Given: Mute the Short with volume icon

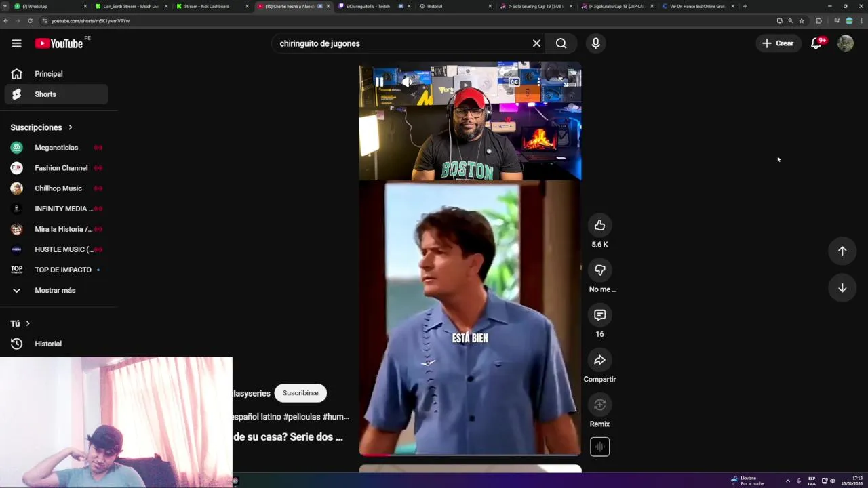Looking at the screenshot, I should point(406,82).
